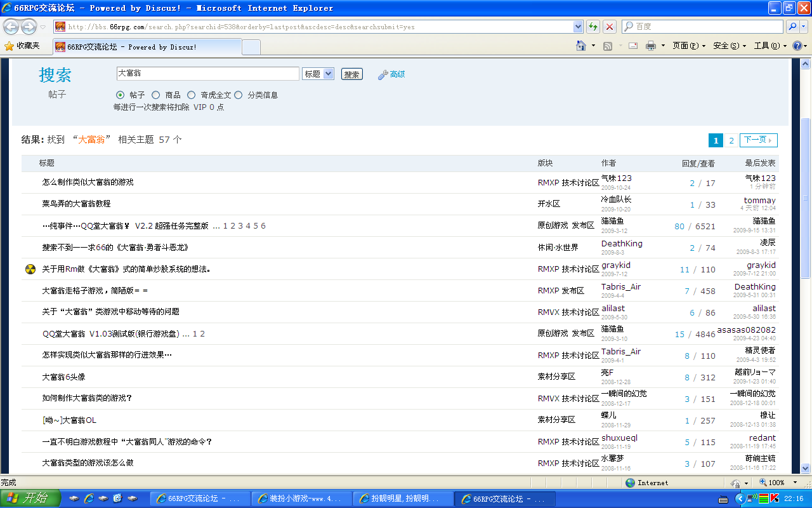Click the Print icon
Screen dimensions: 812x508
(x=650, y=46)
